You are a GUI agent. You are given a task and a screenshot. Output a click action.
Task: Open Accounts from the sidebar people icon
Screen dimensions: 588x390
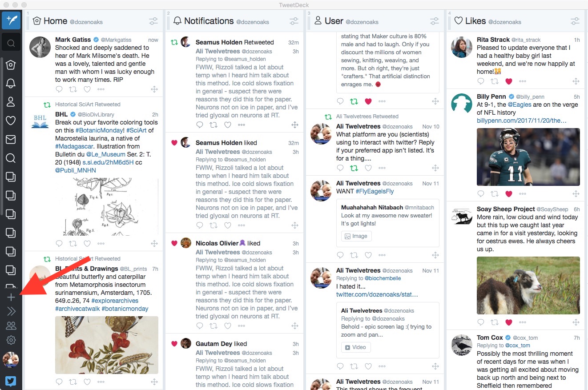tap(11, 326)
